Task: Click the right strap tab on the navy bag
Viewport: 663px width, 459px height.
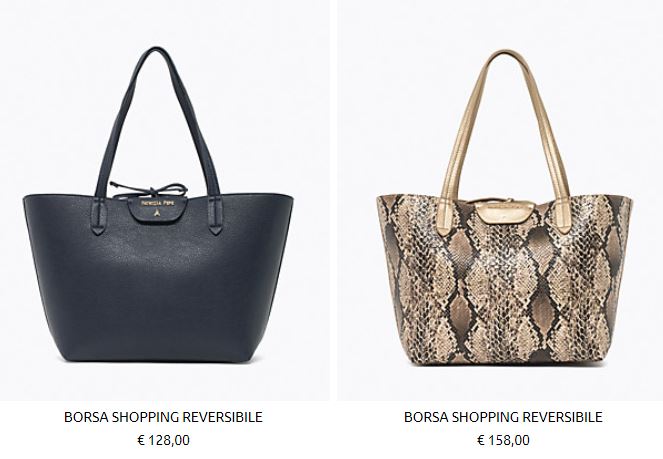Action: (x=215, y=216)
